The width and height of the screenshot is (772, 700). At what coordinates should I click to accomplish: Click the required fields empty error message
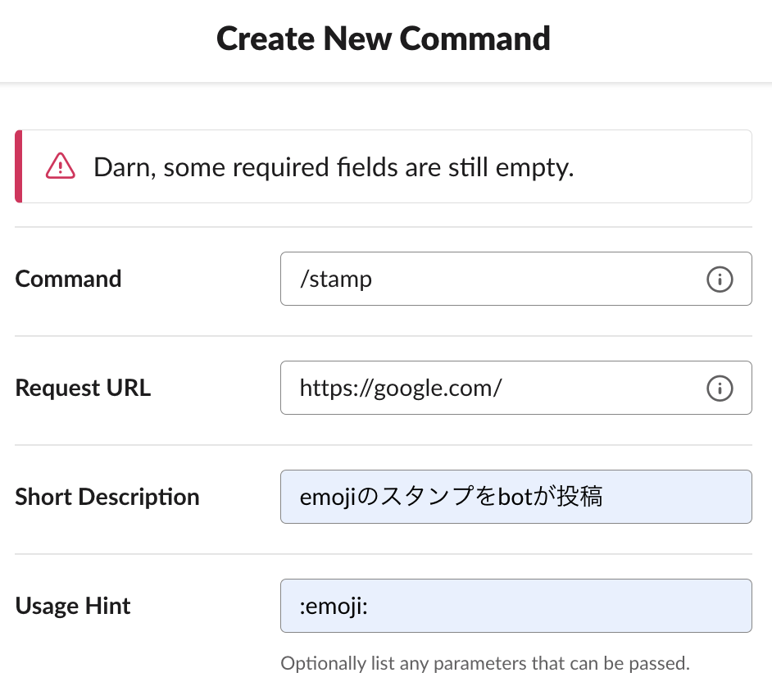[334, 166]
